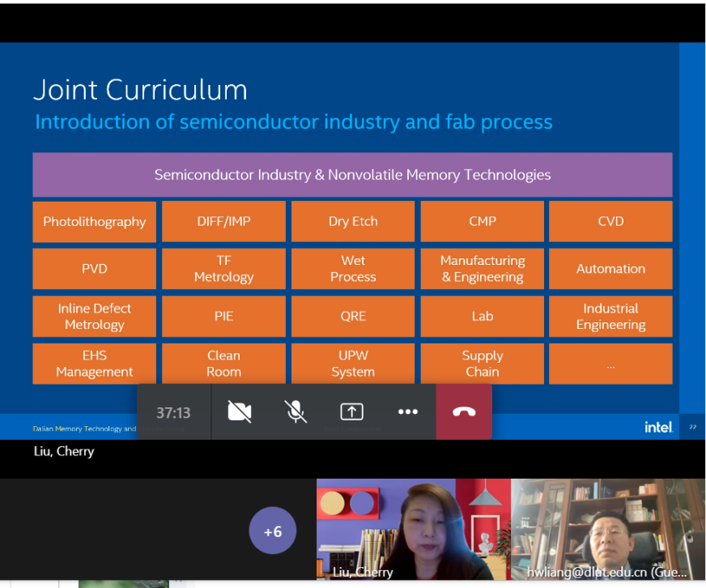This screenshot has height=588, width=706.
Task: Click the ellipsis placeholder tile on slide
Action: click(x=610, y=364)
